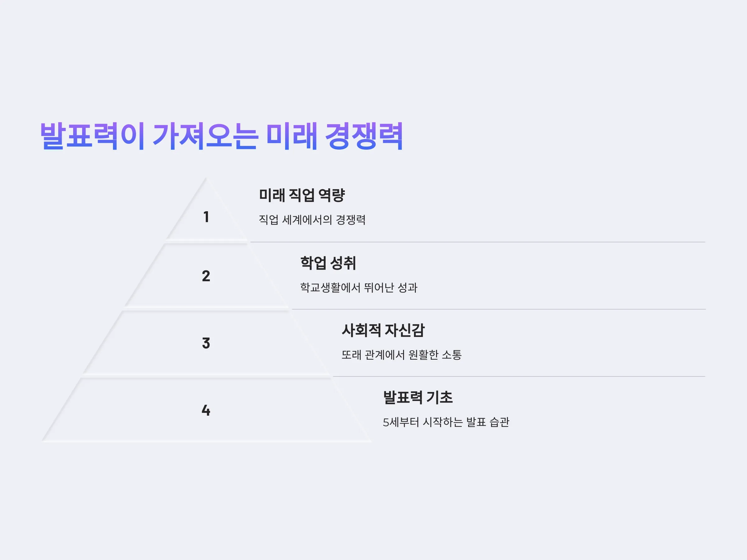Click the heading 미래 직업 역량

click(x=302, y=195)
